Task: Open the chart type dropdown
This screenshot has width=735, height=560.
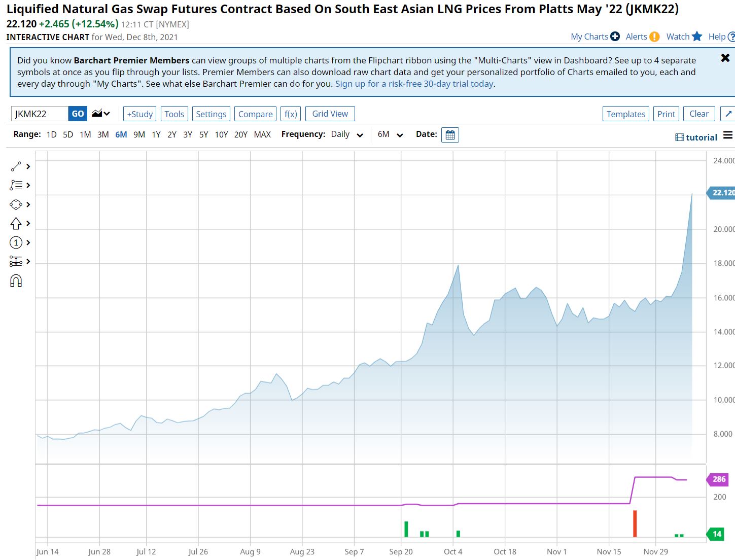Action: pyautogui.click(x=101, y=114)
